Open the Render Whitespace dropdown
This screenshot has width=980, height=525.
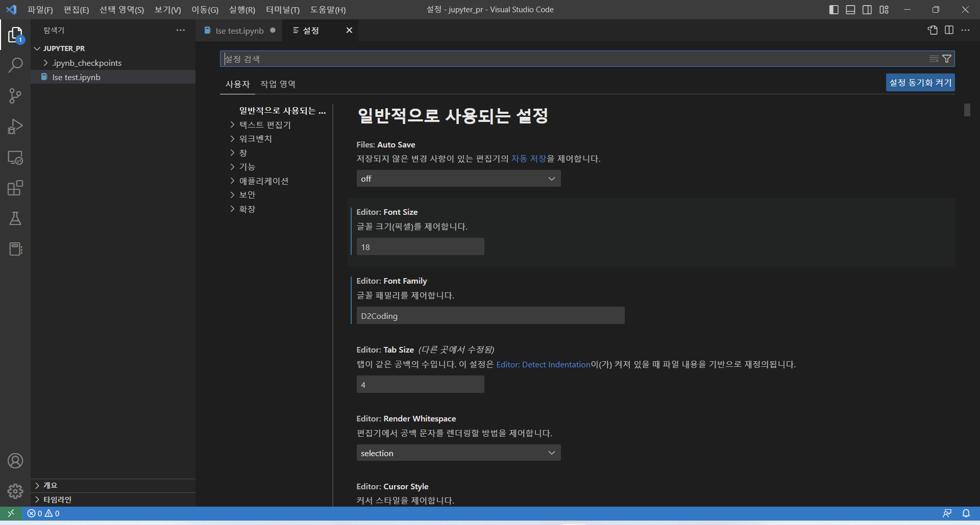coord(458,453)
